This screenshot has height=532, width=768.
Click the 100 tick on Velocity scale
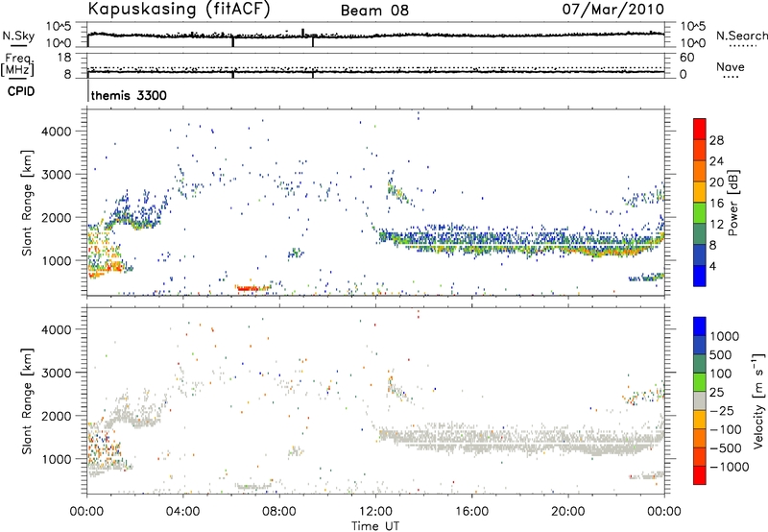click(721, 374)
